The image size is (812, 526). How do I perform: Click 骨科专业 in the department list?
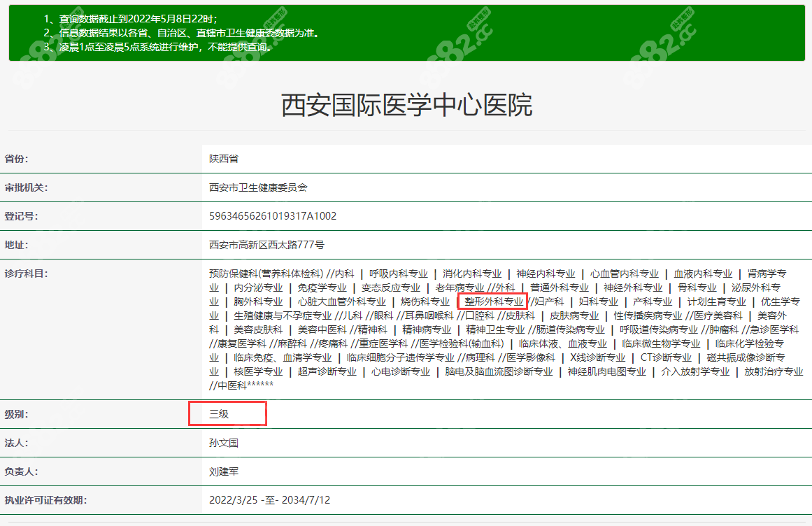click(697, 288)
